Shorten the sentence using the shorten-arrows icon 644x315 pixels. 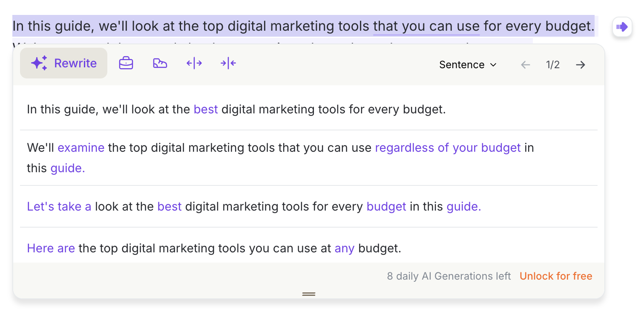(228, 63)
